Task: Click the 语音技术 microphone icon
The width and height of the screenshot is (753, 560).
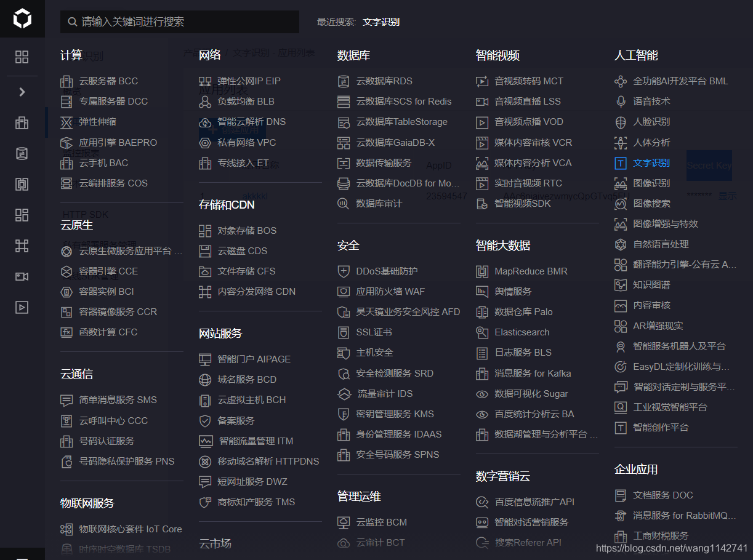Action: pyautogui.click(x=621, y=102)
